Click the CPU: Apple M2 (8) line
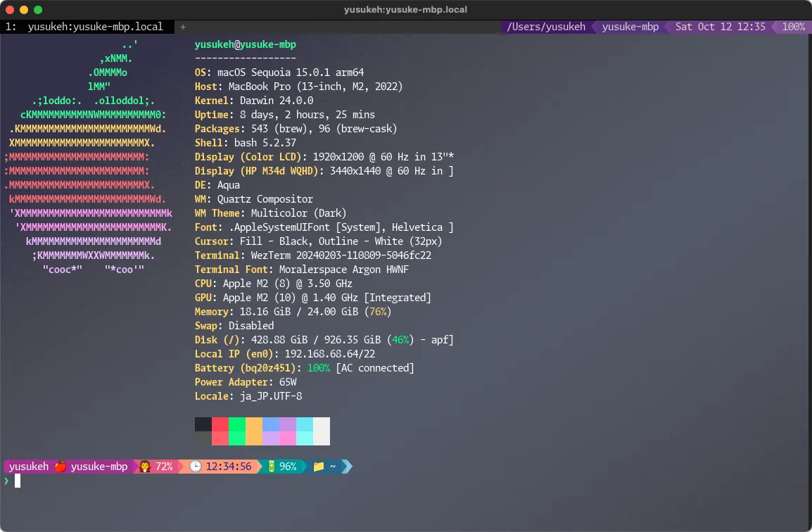Image resolution: width=812 pixels, height=532 pixels. 274,284
